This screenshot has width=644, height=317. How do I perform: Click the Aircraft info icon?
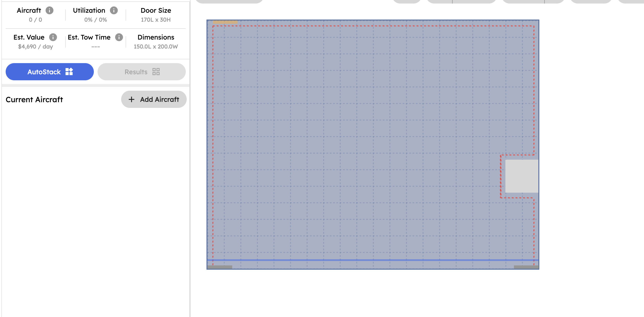[50, 10]
